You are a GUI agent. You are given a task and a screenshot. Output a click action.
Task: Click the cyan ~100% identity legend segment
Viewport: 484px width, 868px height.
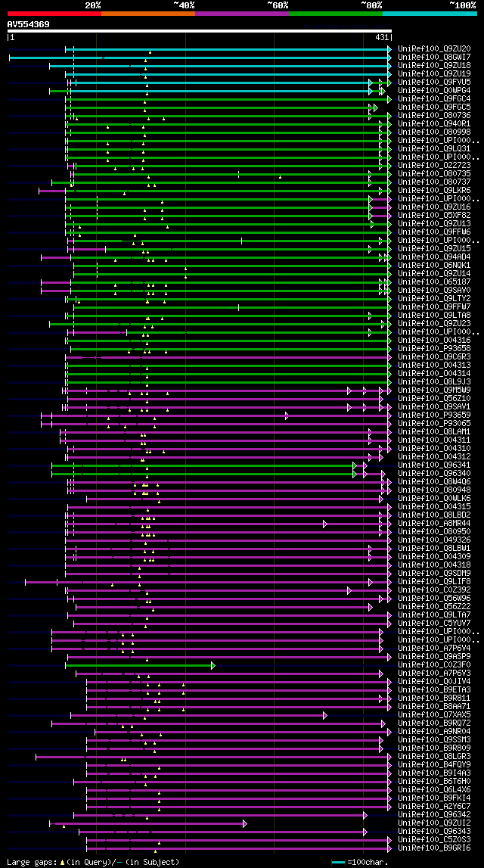pyautogui.click(x=430, y=14)
